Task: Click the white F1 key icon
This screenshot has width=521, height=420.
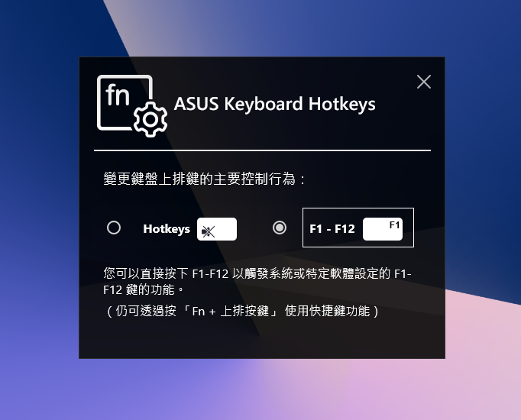Action: [383, 229]
